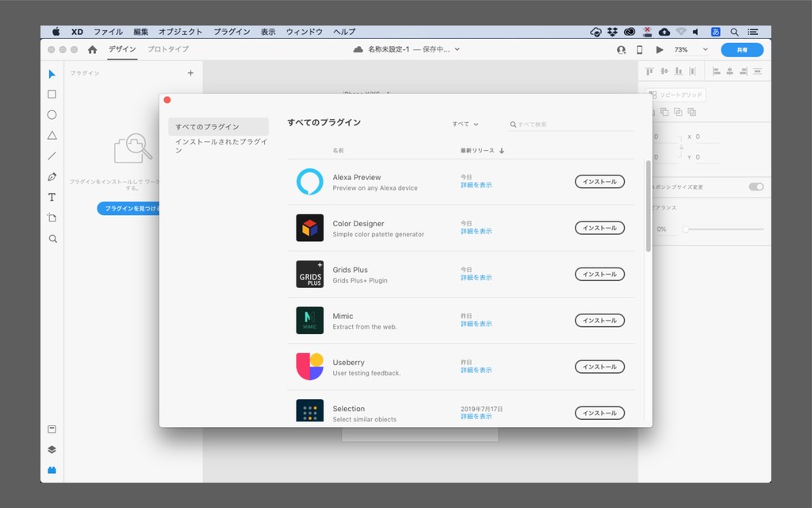
Task: Click プラグインを見つける button
Action: 128,209
